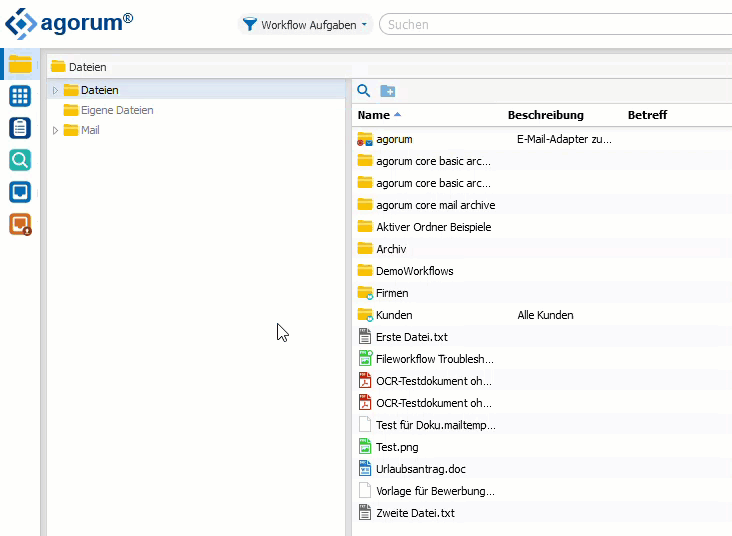
Task: Open Workflow Aufgaben filter dropdown
Action: [x=306, y=25]
